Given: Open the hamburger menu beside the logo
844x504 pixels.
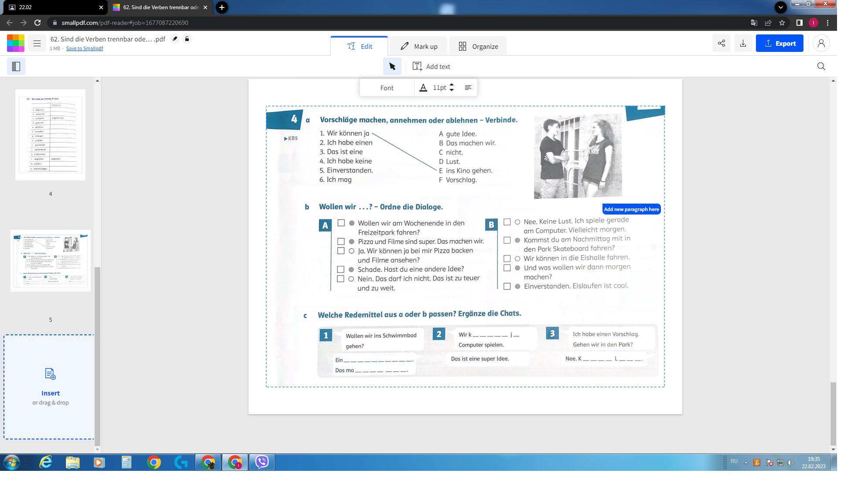Looking at the screenshot, I should (37, 44).
